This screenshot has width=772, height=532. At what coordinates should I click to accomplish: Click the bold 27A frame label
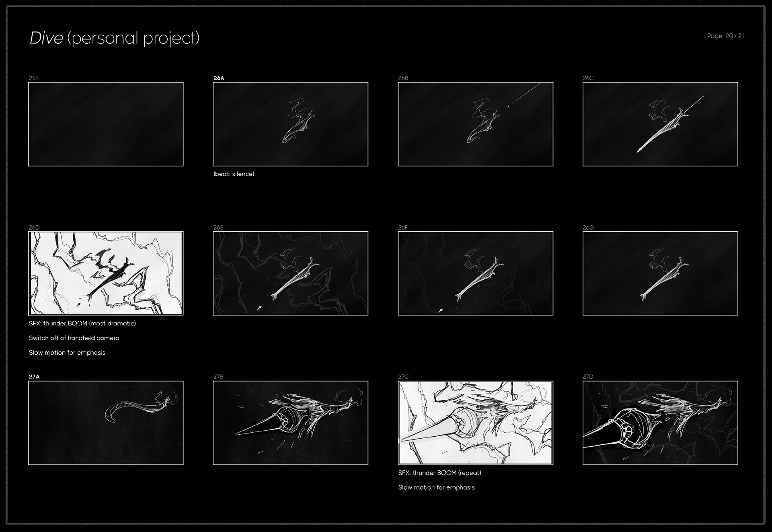coord(34,377)
